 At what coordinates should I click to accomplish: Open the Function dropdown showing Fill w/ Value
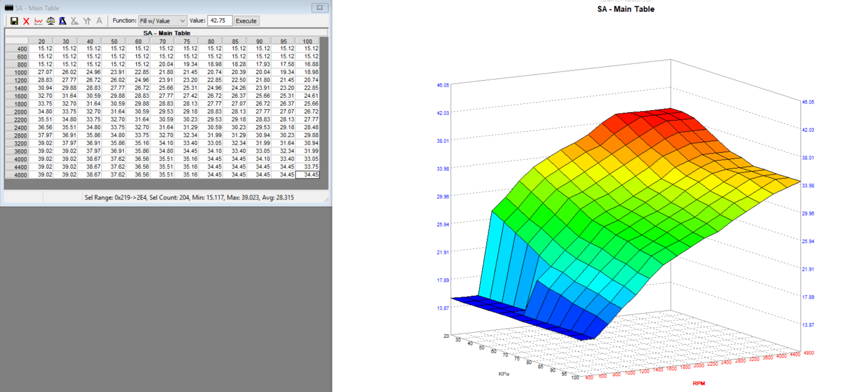pyautogui.click(x=163, y=21)
